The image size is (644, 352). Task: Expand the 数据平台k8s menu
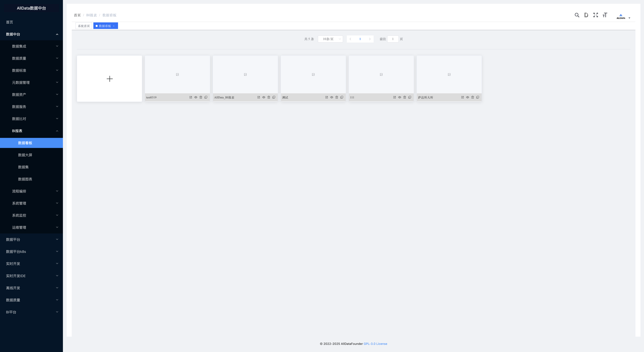click(31, 251)
